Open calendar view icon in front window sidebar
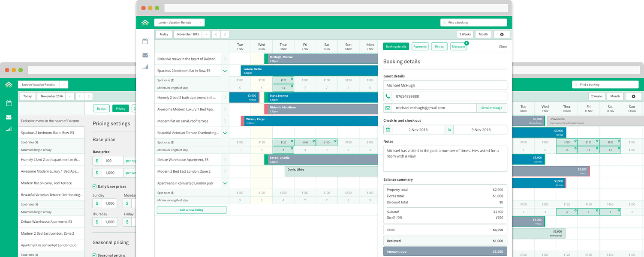644x257 pixels. pos(145,42)
